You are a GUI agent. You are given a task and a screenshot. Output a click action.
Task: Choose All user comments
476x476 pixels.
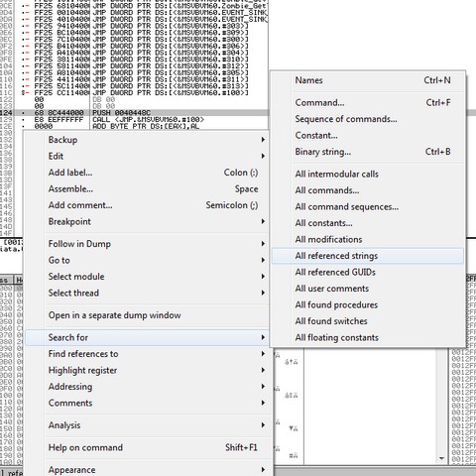point(368,289)
